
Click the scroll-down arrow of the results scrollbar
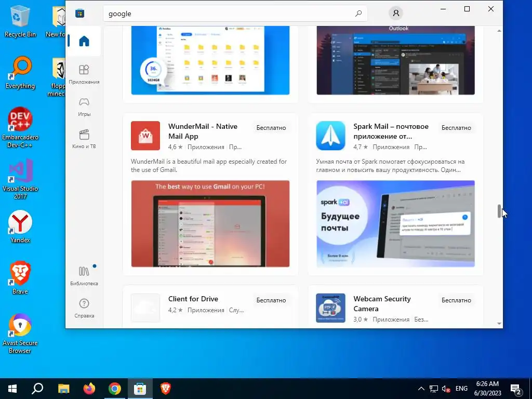pos(499,323)
